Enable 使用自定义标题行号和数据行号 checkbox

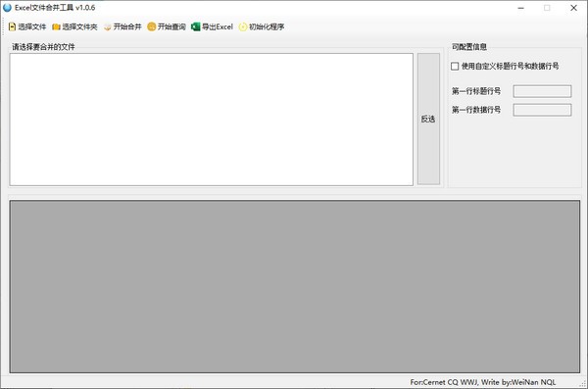[x=455, y=66]
